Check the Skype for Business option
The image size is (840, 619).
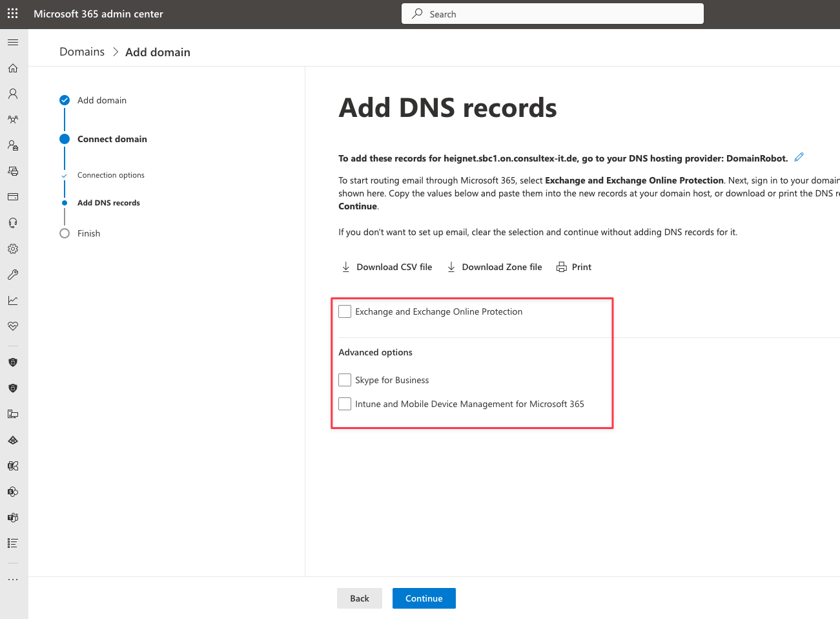(x=345, y=380)
